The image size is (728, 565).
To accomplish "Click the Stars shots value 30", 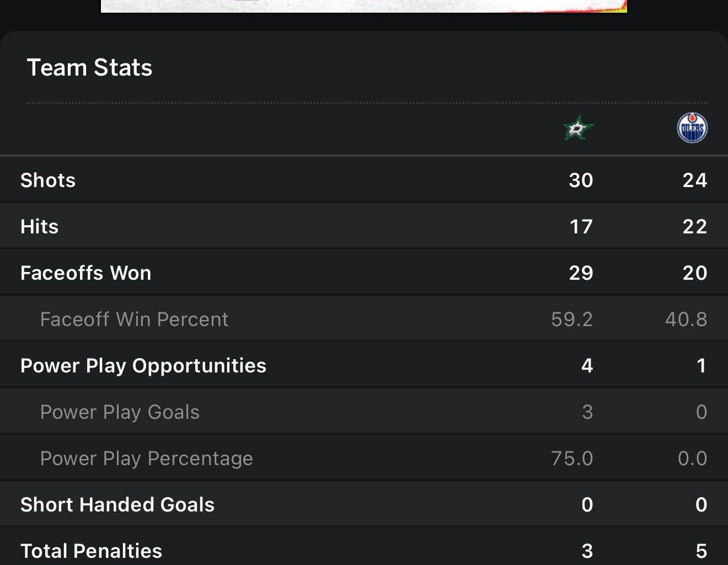I will click(x=581, y=180).
